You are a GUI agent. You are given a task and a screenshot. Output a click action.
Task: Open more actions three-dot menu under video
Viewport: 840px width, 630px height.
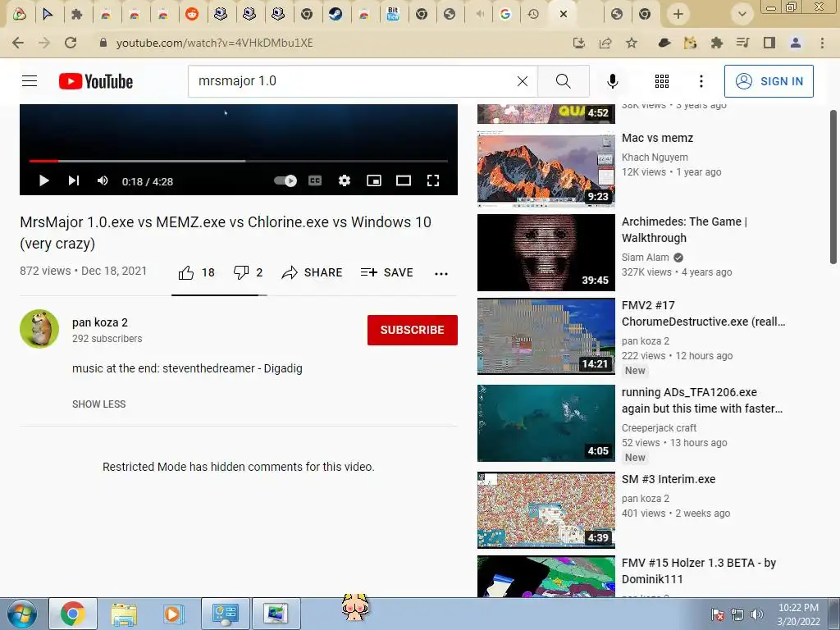(x=441, y=274)
